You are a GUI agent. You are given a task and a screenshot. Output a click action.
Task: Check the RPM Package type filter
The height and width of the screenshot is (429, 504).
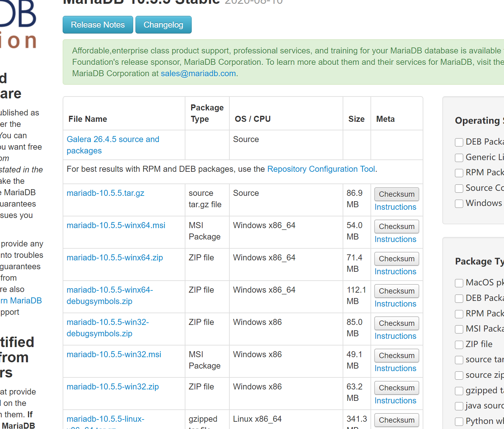pyautogui.click(x=459, y=314)
